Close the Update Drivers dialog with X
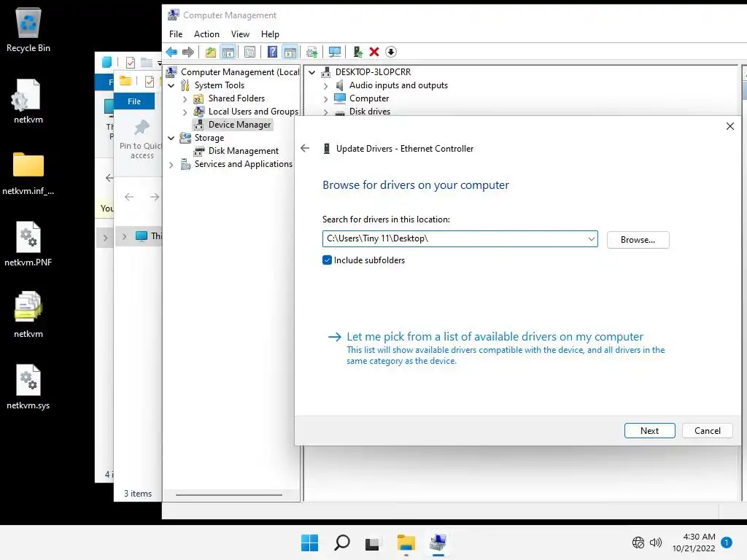Screen dimensions: 747x560 (729, 126)
